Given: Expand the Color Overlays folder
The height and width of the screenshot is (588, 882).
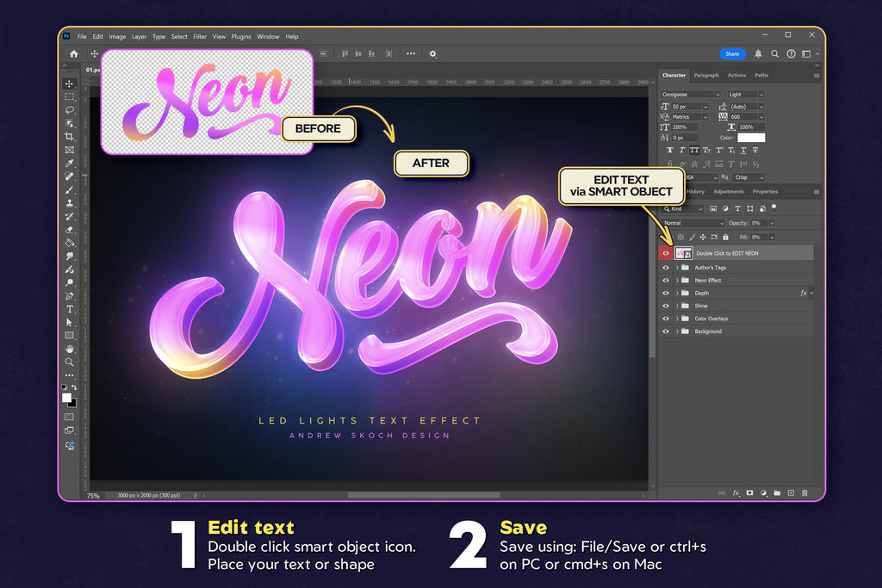Looking at the screenshot, I should click(677, 319).
